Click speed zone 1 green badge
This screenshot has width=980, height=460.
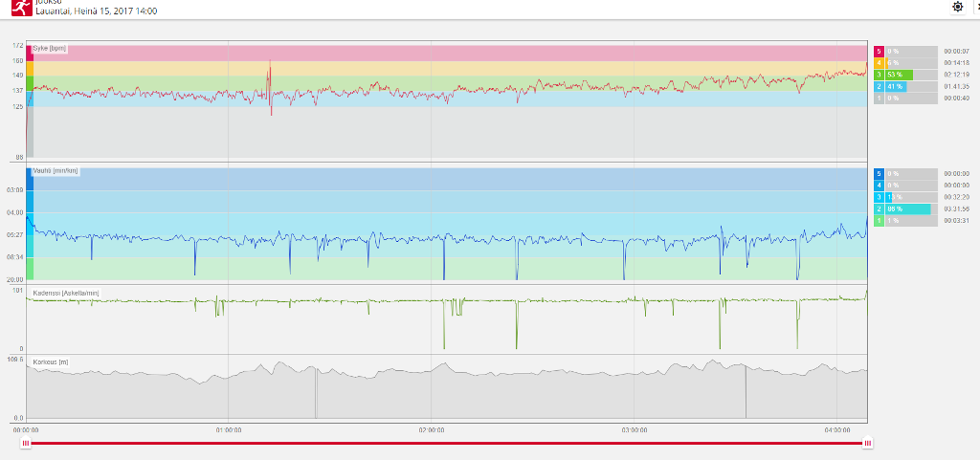pos(879,221)
